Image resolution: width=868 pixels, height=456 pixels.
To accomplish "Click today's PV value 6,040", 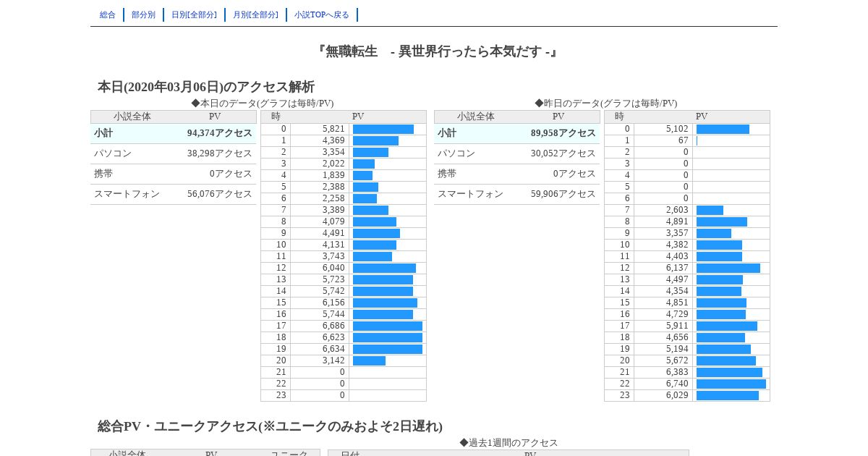I will point(333,268).
